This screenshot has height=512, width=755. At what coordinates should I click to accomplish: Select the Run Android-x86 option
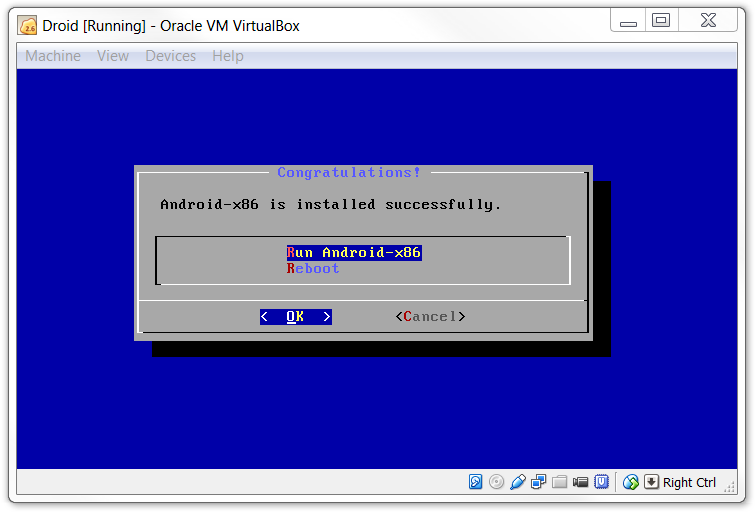coord(354,252)
